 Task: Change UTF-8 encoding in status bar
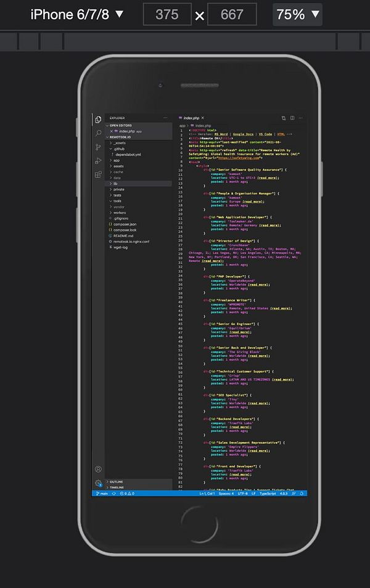tap(243, 494)
